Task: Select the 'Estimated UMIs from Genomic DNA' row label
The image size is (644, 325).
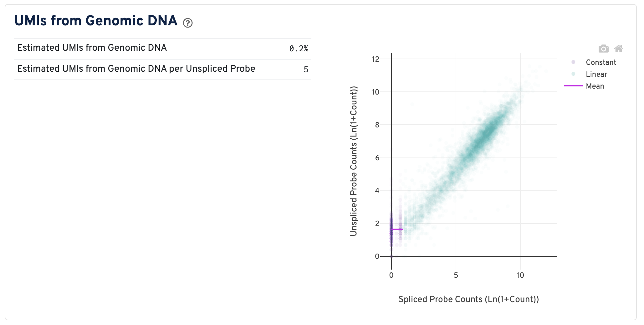Action: (x=92, y=48)
